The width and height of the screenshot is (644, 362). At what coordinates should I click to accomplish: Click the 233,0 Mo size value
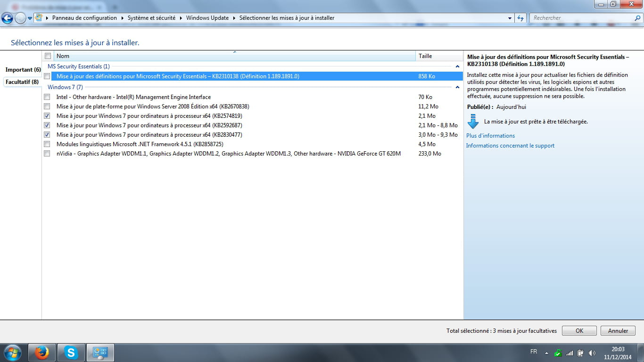(429, 154)
